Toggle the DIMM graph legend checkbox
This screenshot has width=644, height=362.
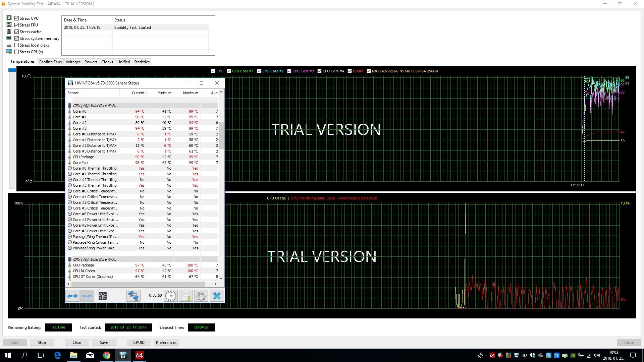point(350,71)
